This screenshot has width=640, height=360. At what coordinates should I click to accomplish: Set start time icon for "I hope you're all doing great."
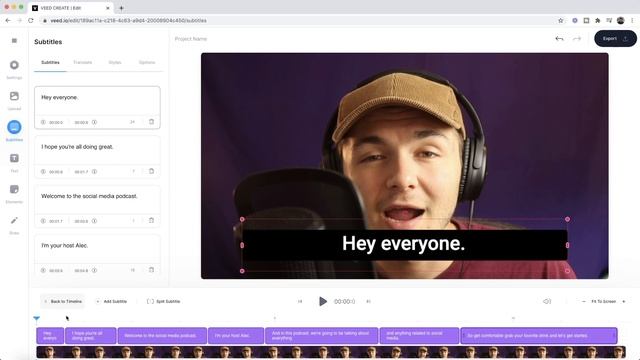[x=43, y=171]
